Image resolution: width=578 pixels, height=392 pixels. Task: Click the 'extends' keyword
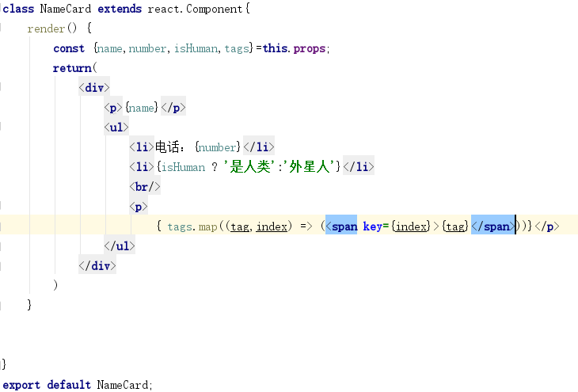tap(120, 9)
